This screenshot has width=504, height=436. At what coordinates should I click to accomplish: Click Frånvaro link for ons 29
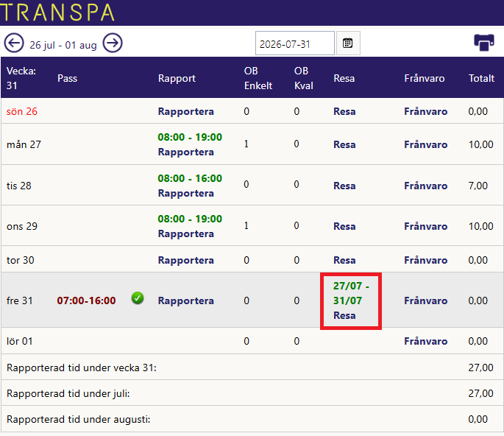tap(425, 226)
